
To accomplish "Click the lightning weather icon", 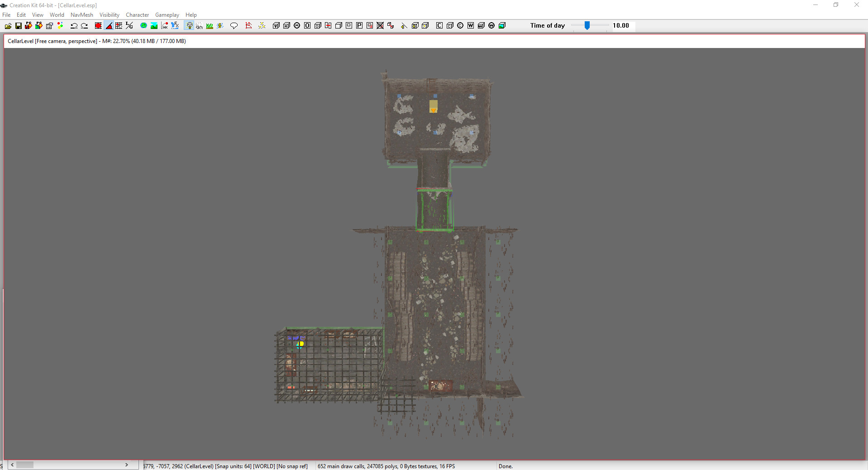I will click(x=220, y=26).
